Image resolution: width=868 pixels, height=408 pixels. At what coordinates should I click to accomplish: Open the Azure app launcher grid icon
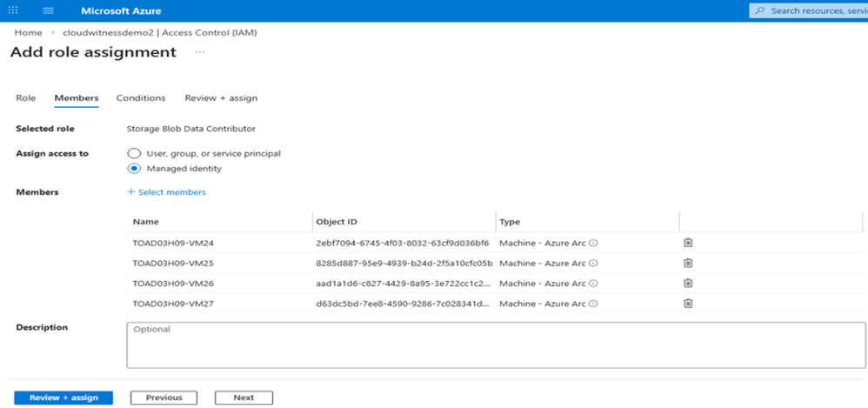pos(13,10)
